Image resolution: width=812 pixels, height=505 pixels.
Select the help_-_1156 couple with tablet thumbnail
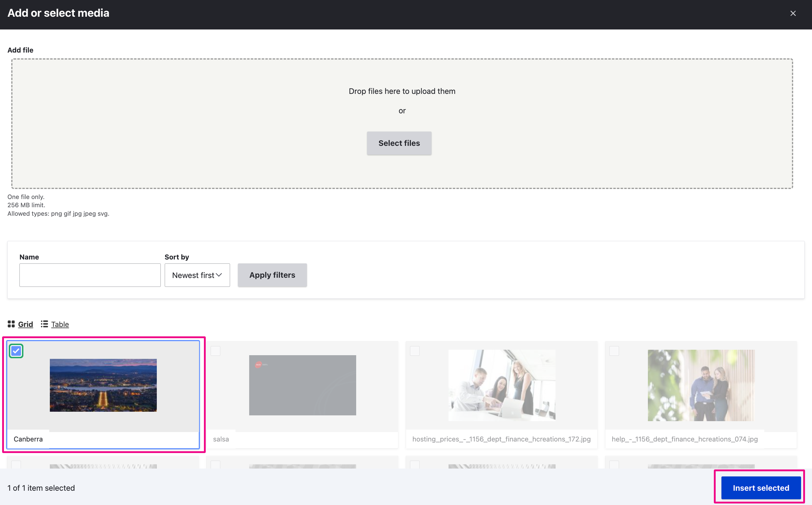(x=701, y=385)
